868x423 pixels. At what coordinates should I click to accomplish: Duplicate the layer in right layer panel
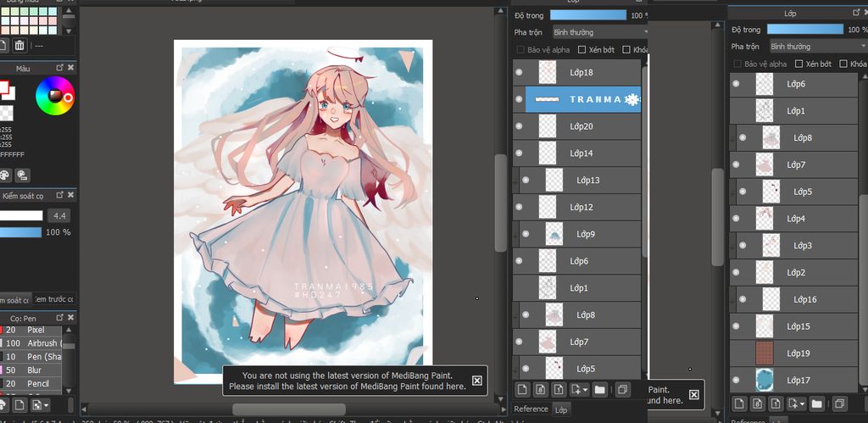pos(840,404)
